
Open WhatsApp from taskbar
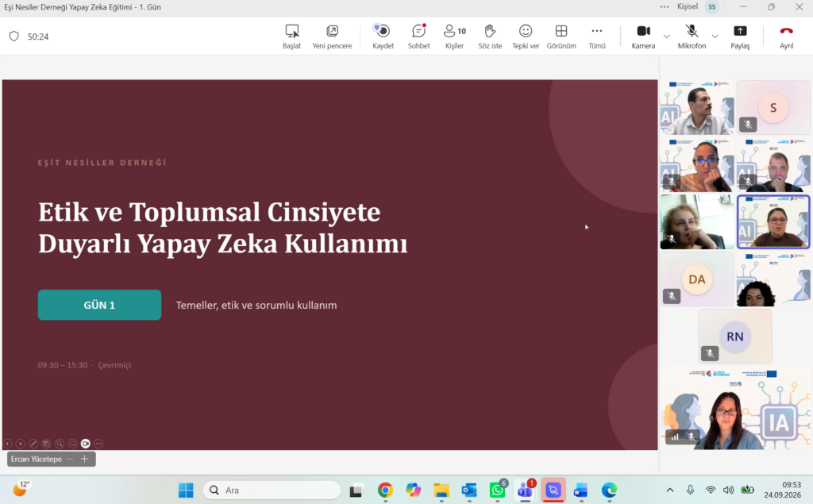click(497, 490)
